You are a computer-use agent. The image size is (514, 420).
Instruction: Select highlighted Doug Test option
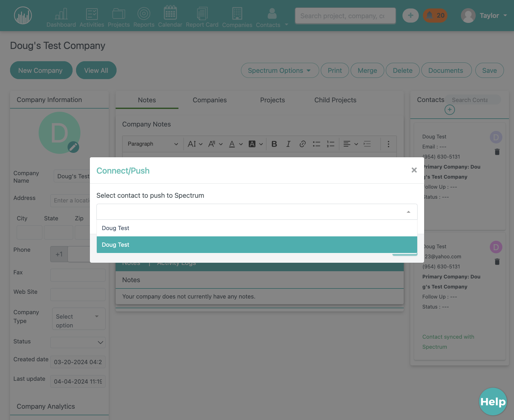tap(257, 245)
